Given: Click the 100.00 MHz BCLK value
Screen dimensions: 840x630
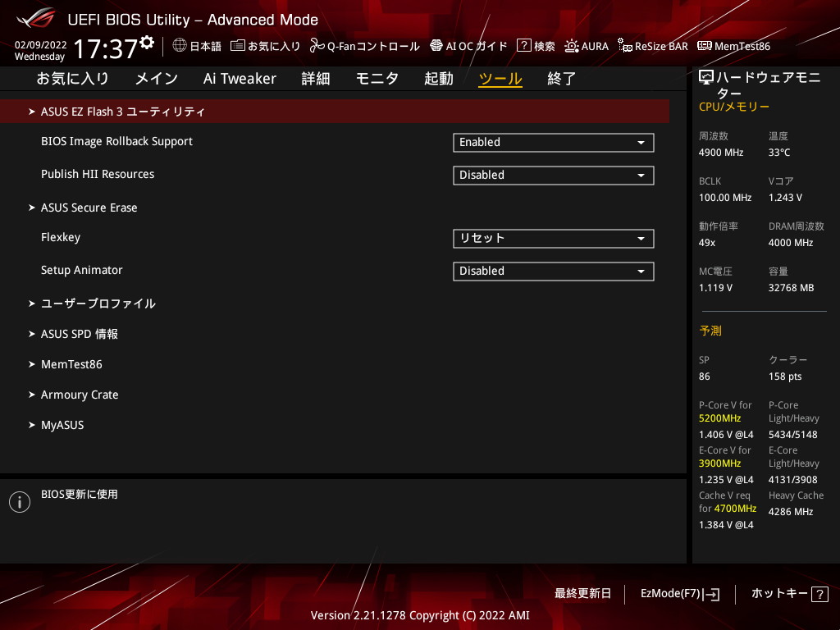Looking at the screenshot, I should click(725, 198).
